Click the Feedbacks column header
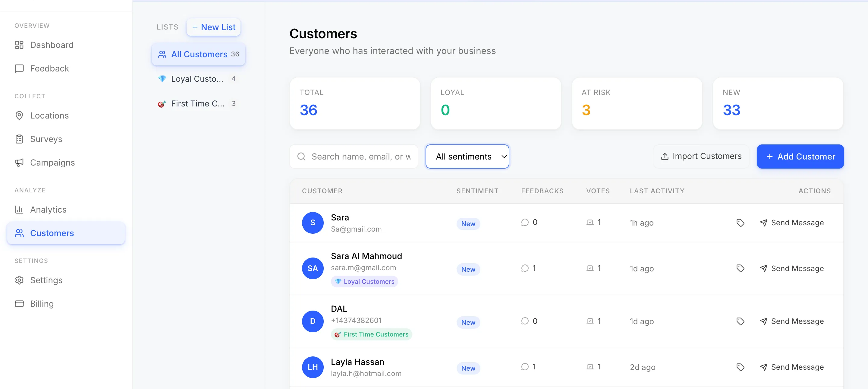The image size is (868, 389). click(x=542, y=191)
